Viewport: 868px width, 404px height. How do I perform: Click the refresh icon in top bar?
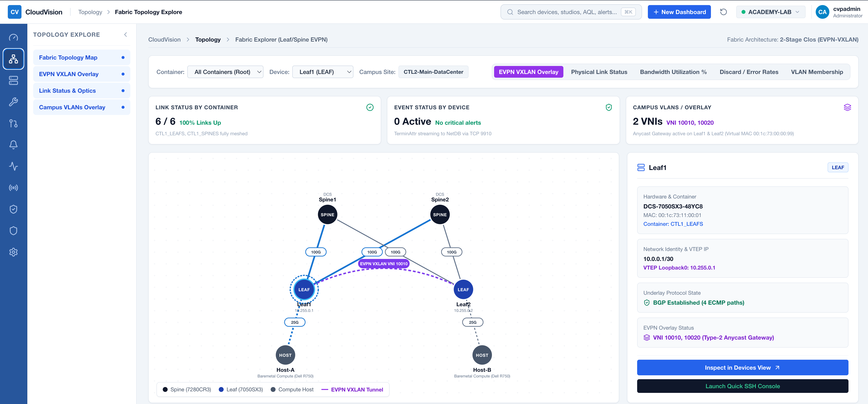click(x=723, y=12)
